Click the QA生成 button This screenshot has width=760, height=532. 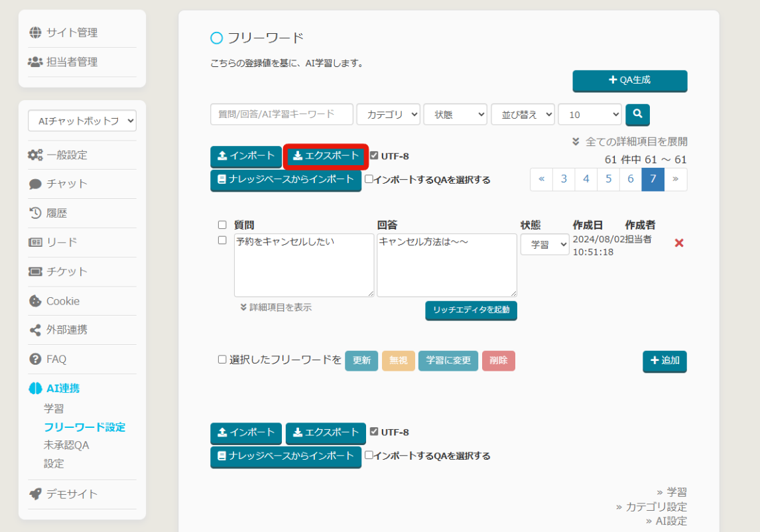[629, 80]
